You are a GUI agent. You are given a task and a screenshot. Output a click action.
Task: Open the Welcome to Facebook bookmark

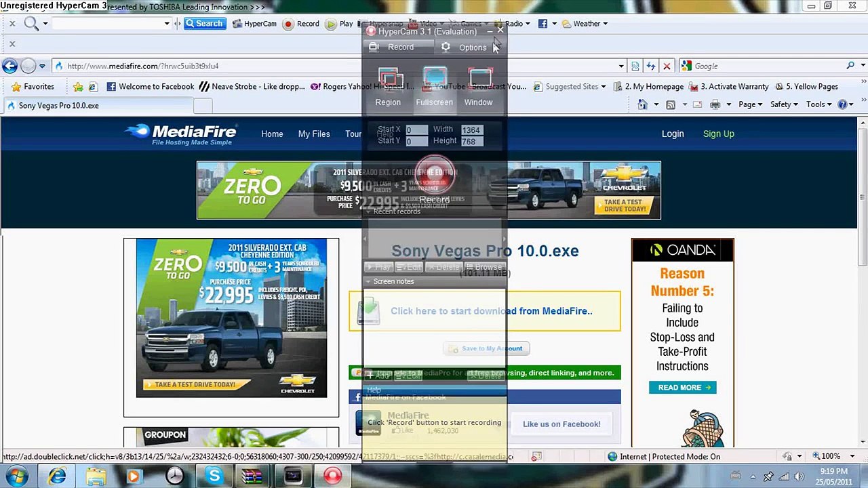[150, 87]
